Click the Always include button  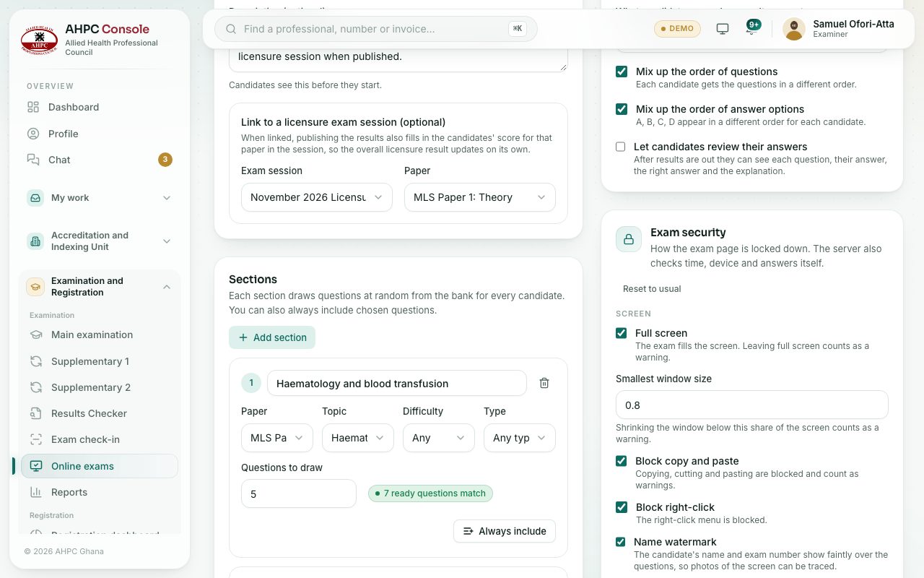click(x=505, y=531)
